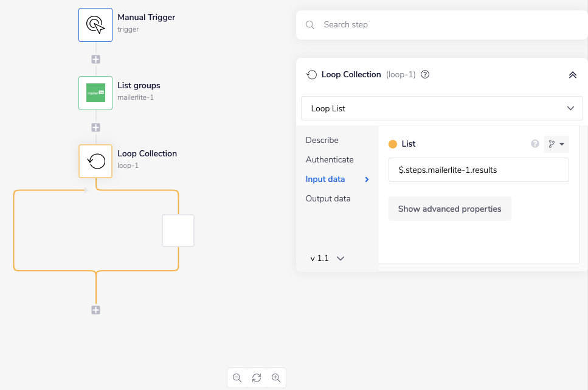This screenshot has height=390, width=588.
Task: Zoom in on the workflow canvas
Action: tap(276, 378)
